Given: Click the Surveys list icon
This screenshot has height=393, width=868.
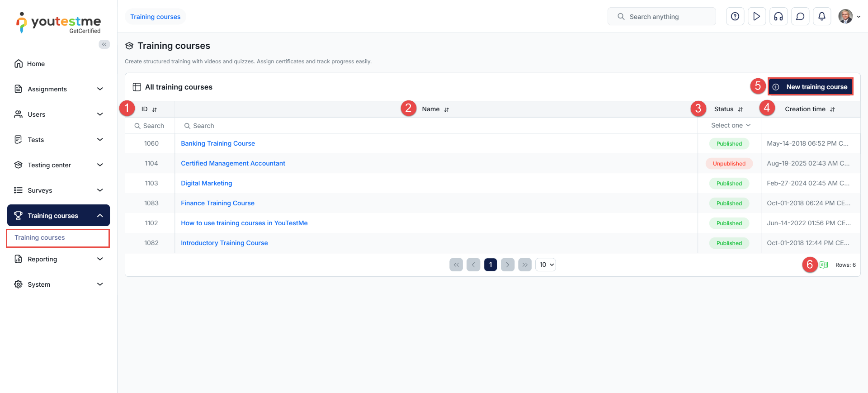Looking at the screenshot, I should (x=19, y=190).
